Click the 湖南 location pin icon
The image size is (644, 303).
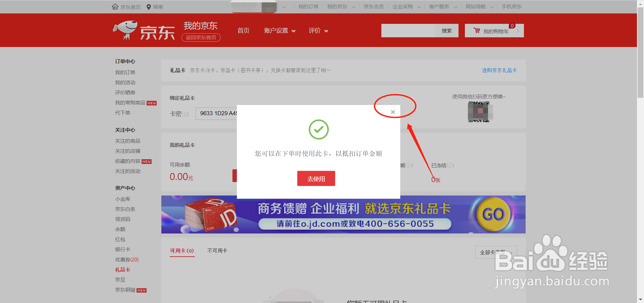pyautogui.click(x=149, y=7)
